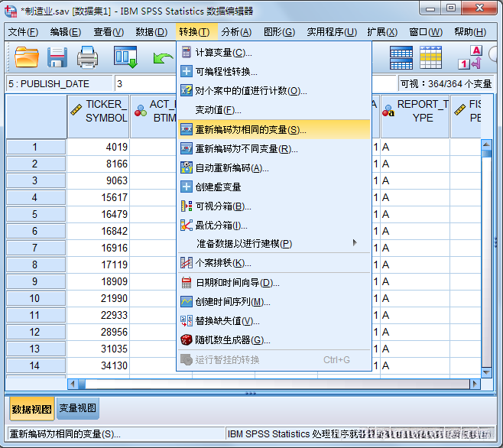The width and height of the screenshot is (503, 448).
Task: Click vertical scrollbar down arrow
Action: 486,373
